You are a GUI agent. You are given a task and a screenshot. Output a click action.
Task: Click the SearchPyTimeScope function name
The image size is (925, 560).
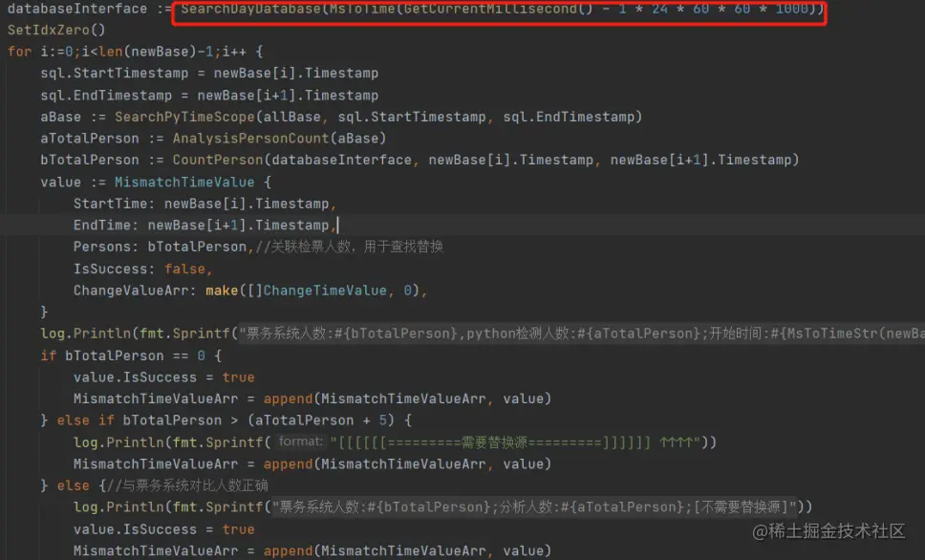[x=184, y=117]
